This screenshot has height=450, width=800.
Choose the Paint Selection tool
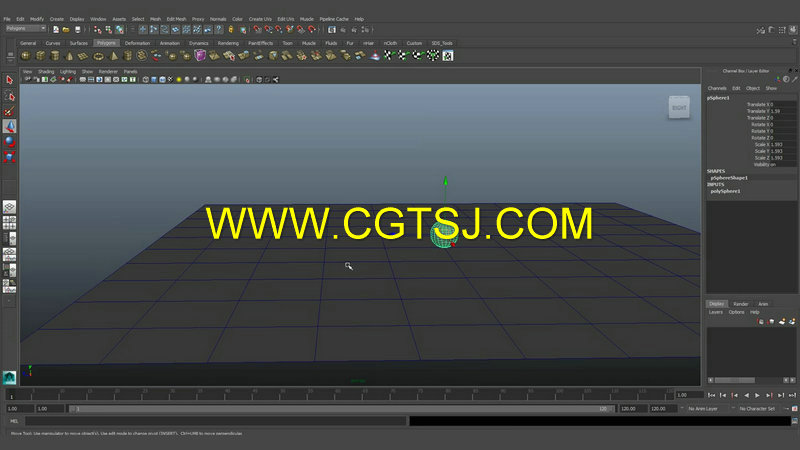coord(9,111)
